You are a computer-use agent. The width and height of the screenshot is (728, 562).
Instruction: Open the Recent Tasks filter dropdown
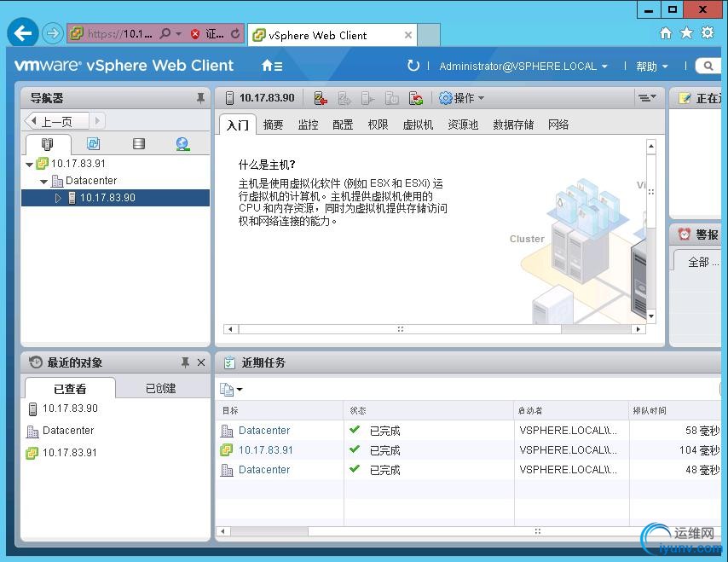pyautogui.click(x=231, y=389)
